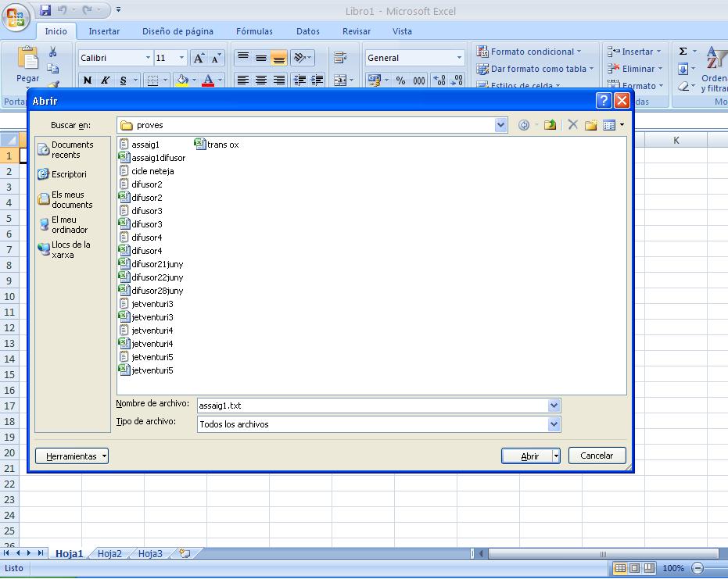This screenshot has width=728, height=579.
Task: Open Views menu icon in dialog
Action: click(x=609, y=125)
